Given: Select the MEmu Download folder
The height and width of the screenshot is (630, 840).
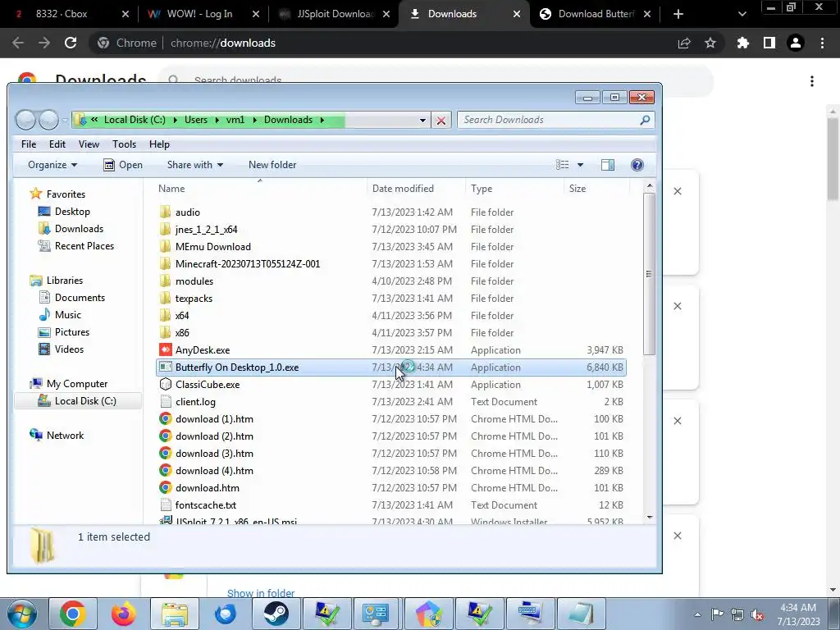Looking at the screenshot, I should [x=212, y=247].
